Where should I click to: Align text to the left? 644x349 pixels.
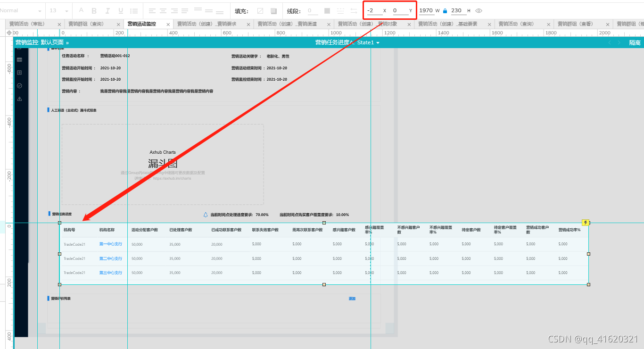point(152,10)
